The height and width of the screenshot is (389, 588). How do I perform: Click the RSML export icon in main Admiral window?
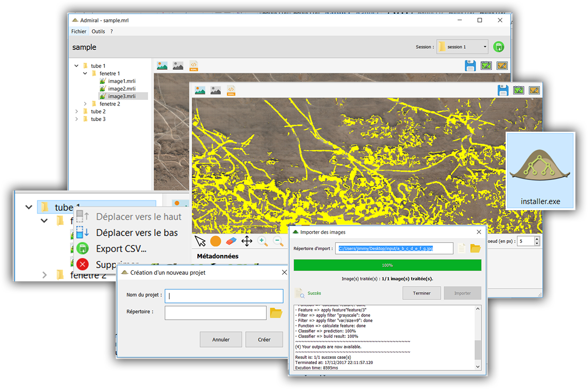[194, 65]
